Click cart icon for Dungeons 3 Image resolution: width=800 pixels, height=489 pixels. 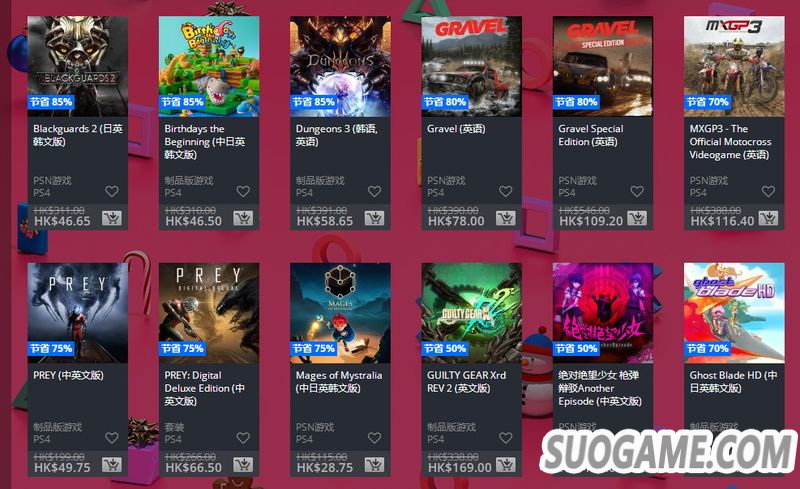click(374, 218)
